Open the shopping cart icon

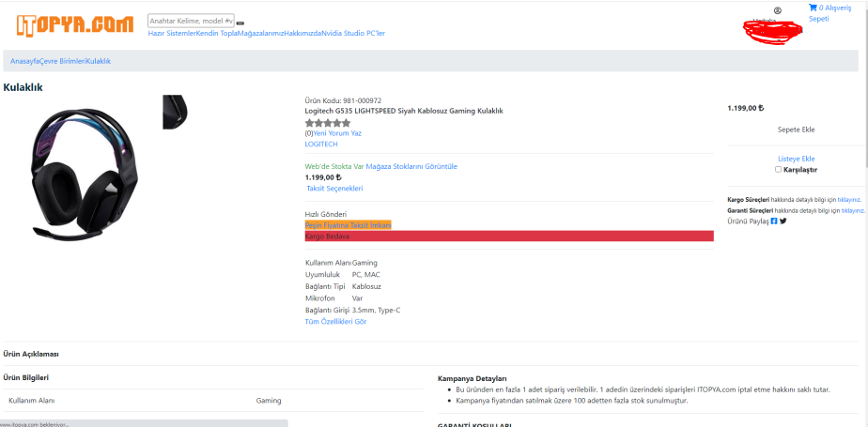click(813, 8)
